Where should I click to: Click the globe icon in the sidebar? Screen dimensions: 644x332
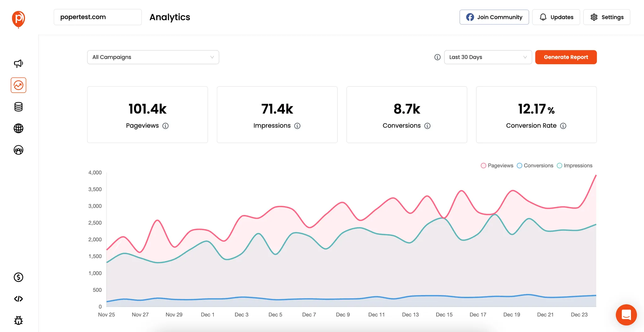18,128
